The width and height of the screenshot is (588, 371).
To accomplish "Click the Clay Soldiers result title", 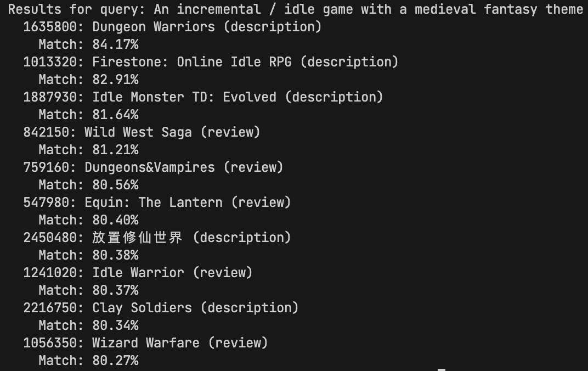I will point(142,308).
